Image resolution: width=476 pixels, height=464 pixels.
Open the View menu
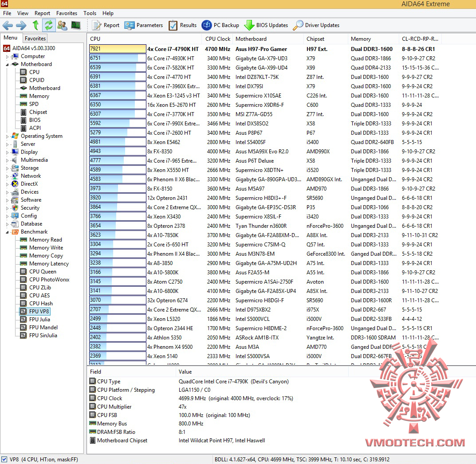(x=23, y=13)
